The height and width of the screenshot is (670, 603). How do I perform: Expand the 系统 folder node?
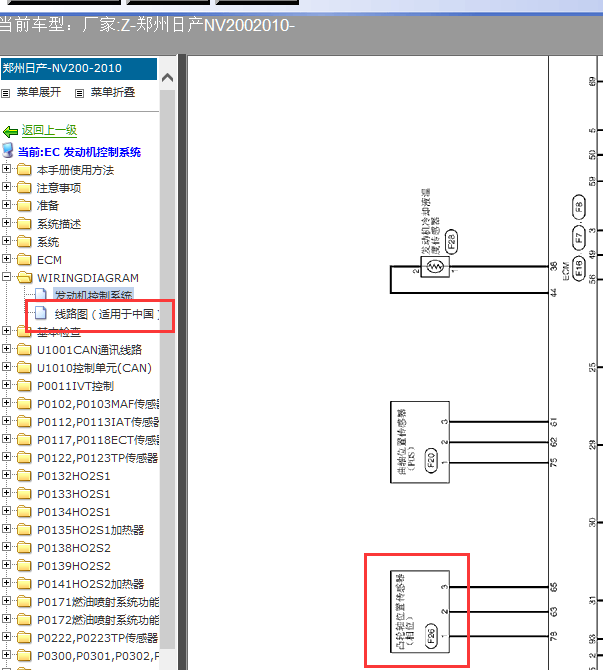click(x=6, y=241)
